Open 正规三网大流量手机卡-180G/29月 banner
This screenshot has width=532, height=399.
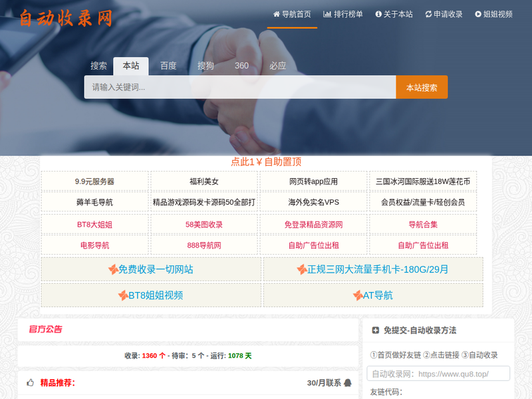(373, 269)
